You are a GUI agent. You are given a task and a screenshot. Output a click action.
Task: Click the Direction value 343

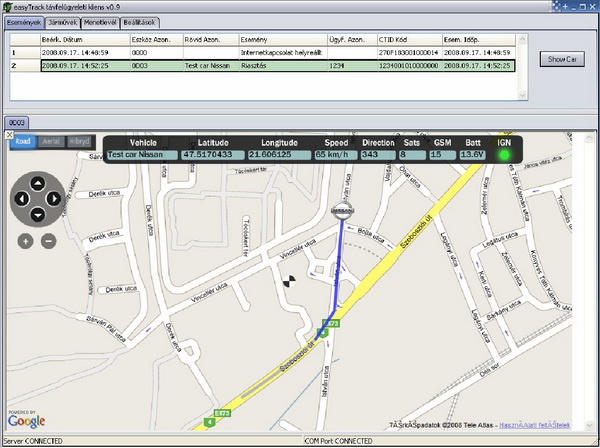tap(378, 155)
